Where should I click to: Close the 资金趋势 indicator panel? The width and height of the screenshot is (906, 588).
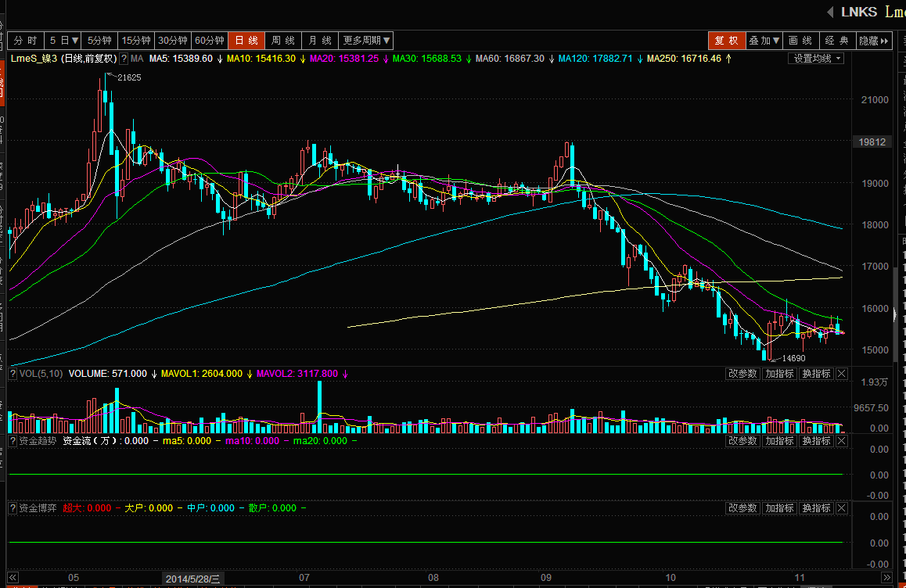[842, 441]
